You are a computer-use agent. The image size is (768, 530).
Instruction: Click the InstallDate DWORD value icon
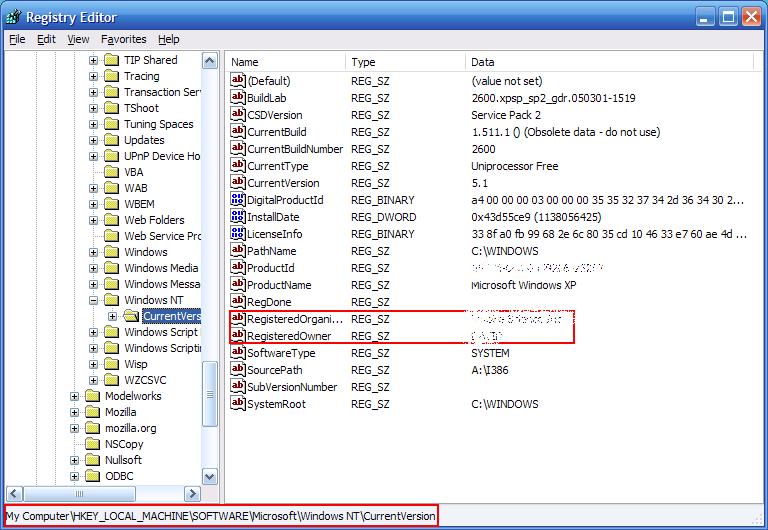pos(238,217)
